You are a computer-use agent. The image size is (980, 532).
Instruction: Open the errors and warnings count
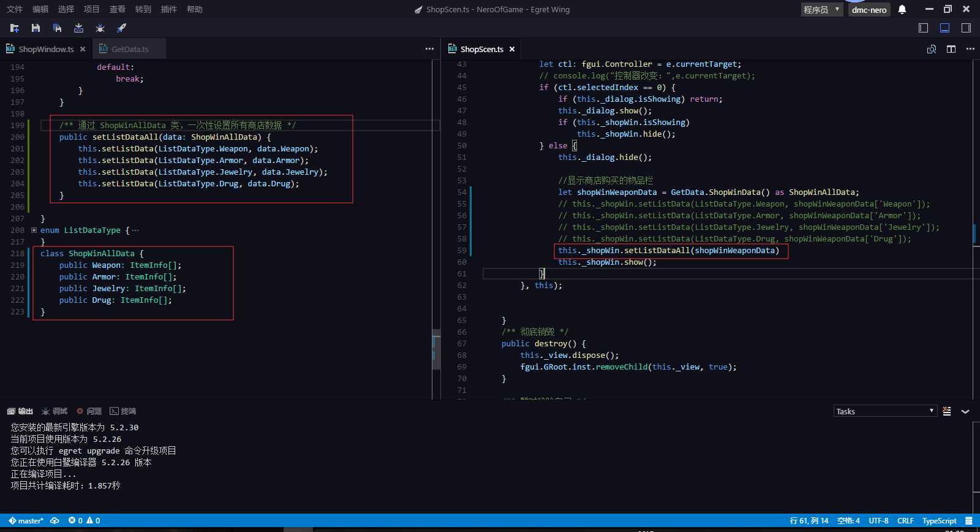[84, 521]
